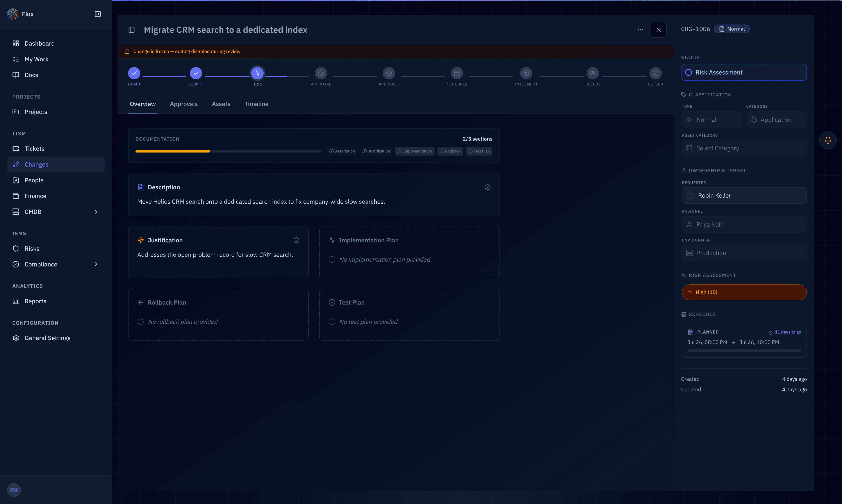This screenshot has width=842, height=504.
Task: Open the Finance page
Action: [56, 196]
